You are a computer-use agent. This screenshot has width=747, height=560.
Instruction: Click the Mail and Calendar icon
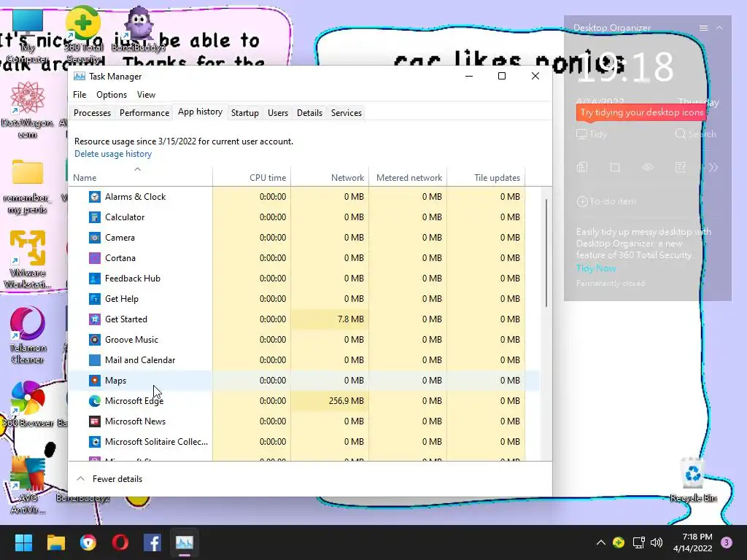point(95,360)
